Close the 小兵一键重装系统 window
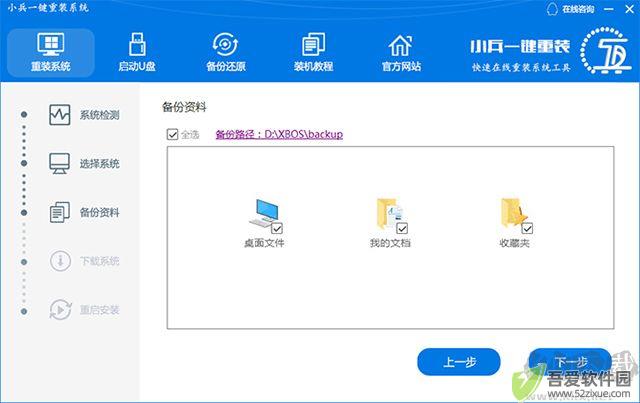The width and height of the screenshot is (640, 403). (x=629, y=9)
